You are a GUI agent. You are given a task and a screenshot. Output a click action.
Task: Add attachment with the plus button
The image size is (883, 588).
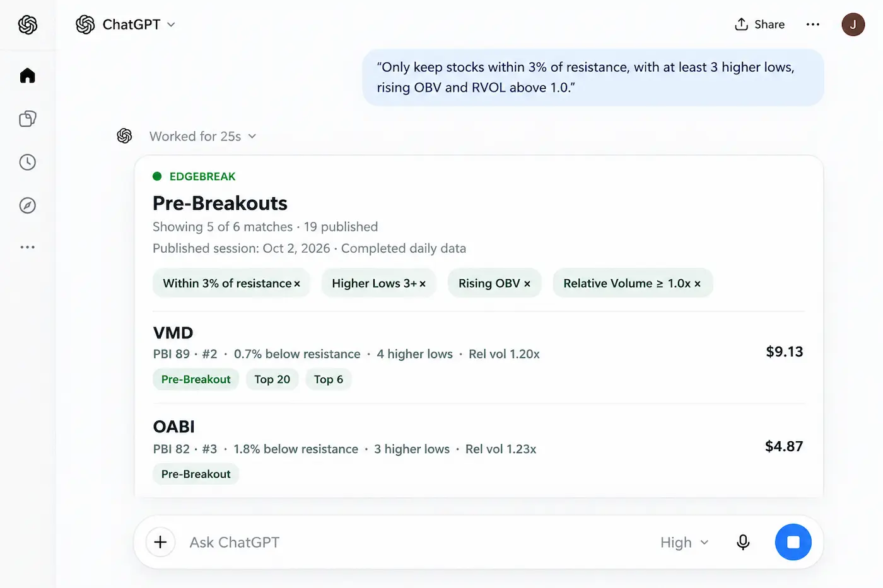click(x=160, y=542)
